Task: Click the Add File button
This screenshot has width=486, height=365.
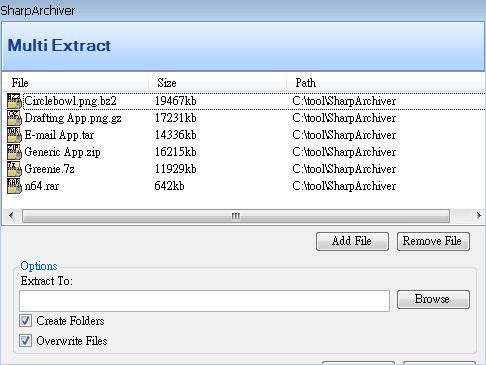Action: (352, 241)
